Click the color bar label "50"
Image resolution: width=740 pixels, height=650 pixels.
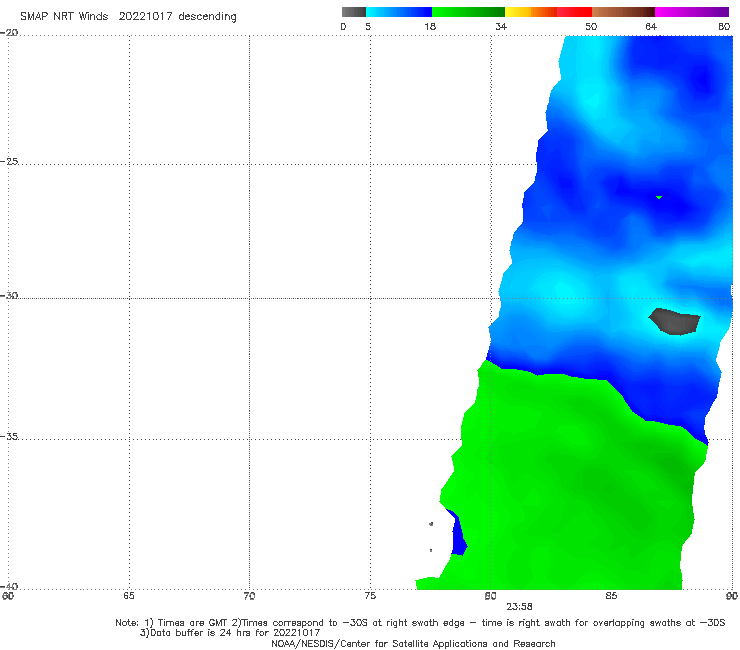coord(591,26)
